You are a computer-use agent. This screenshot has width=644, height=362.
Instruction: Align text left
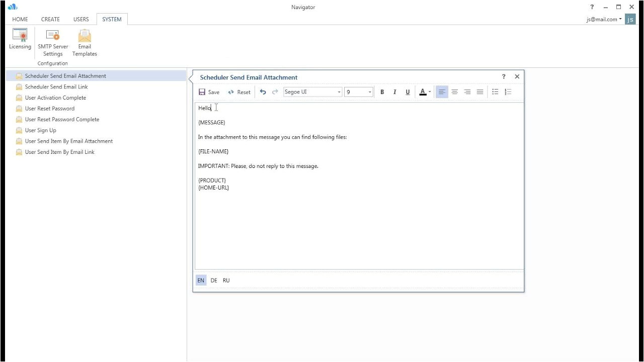(x=442, y=92)
